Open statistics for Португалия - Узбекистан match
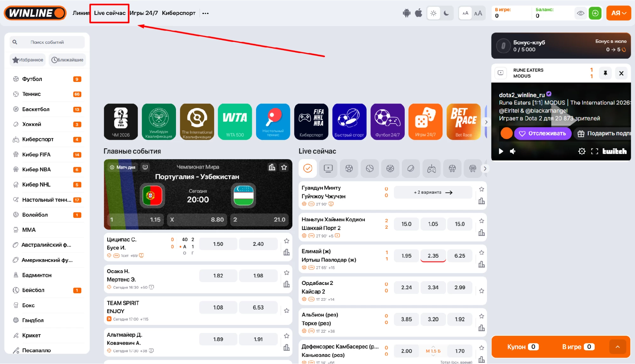The width and height of the screenshot is (635, 364). (x=272, y=167)
